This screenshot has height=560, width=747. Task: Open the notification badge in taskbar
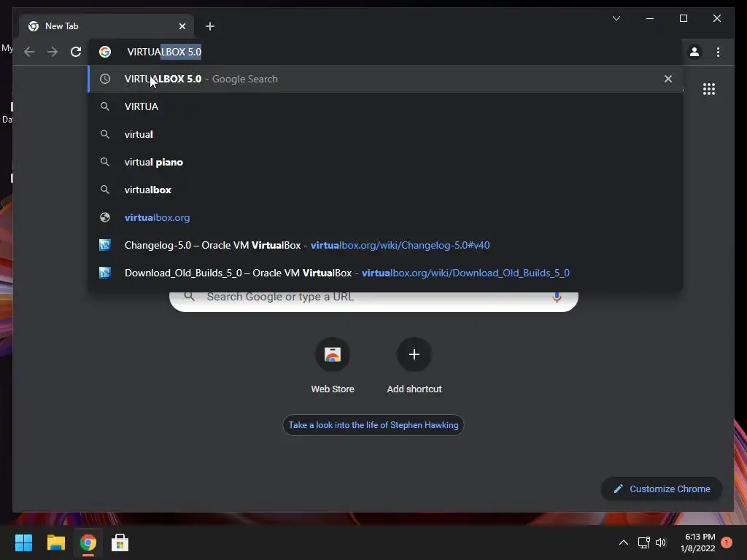point(727,542)
